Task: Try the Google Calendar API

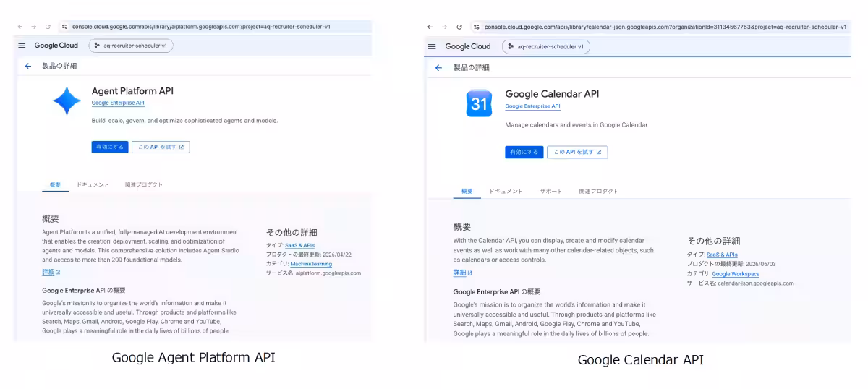Action: [x=577, y=152]
